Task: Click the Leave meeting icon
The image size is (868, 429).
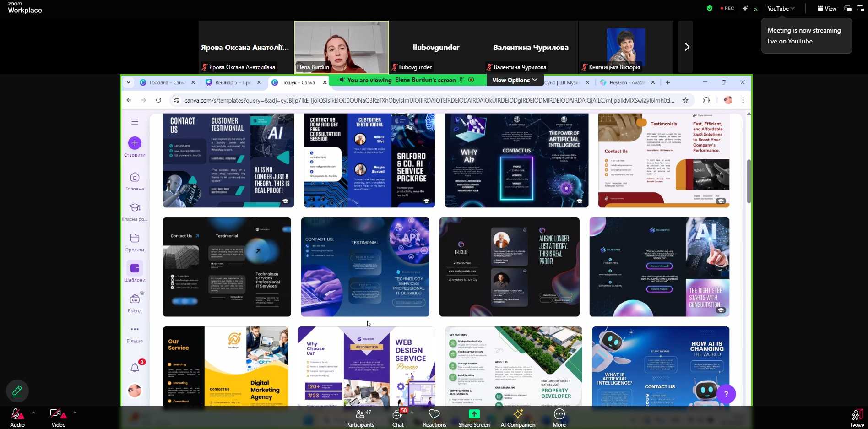Action: coord(857,415)
